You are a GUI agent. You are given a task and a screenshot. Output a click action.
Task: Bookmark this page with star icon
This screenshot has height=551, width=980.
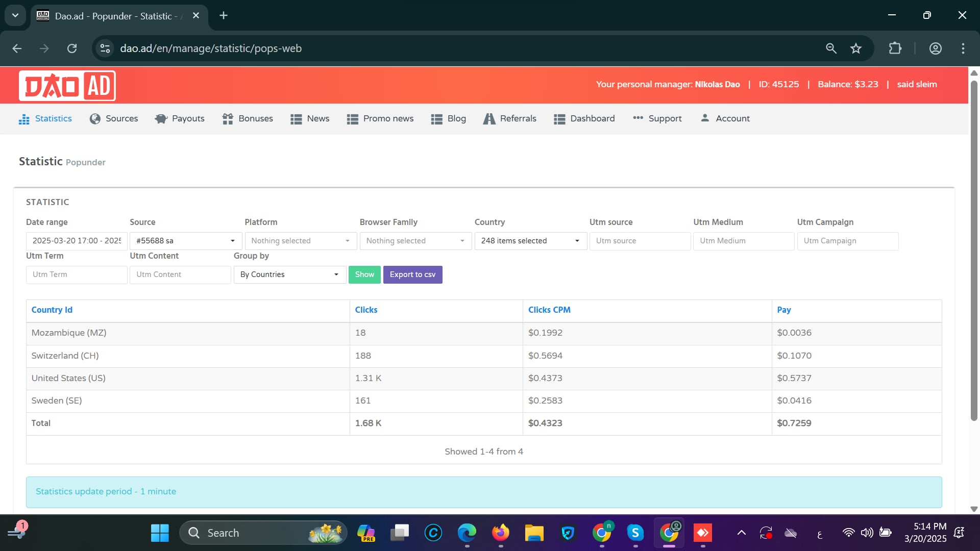pyautogui.click(x=856, y=48)
